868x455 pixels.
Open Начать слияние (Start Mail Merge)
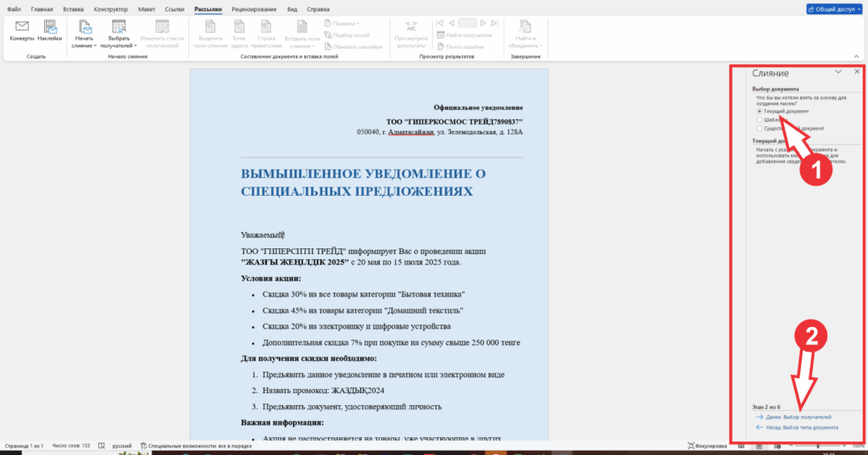coord(84,34)
